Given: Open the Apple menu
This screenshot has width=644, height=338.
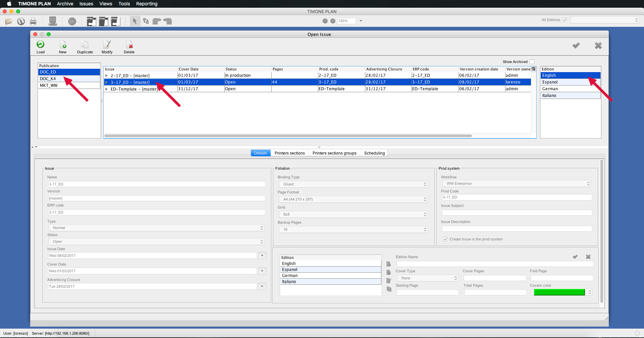Looking at the screenshot, I should tap(9, 4).
